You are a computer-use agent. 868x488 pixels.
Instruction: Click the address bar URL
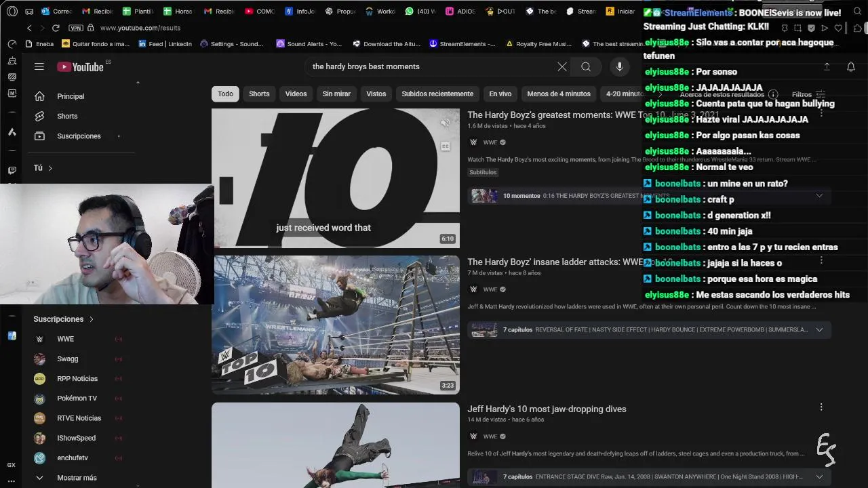140,28
